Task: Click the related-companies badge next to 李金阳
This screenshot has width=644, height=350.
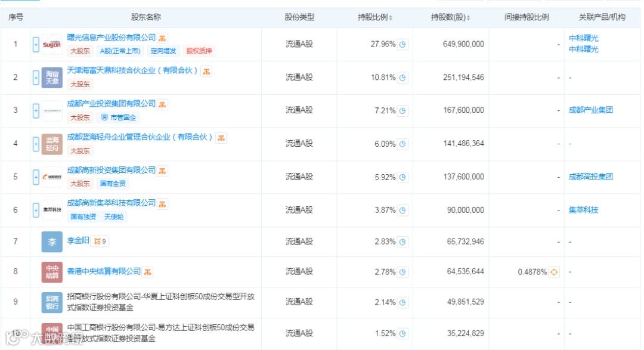Action: [100, 241]
